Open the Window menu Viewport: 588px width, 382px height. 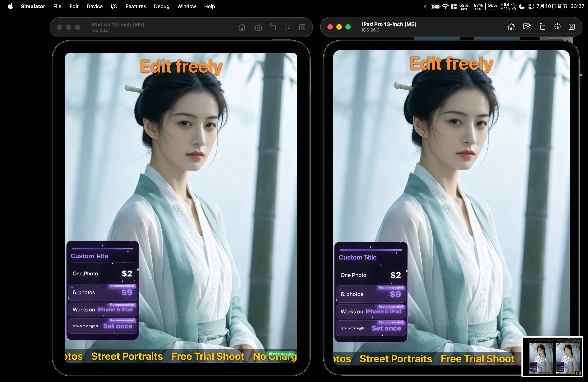coord(186,6)
